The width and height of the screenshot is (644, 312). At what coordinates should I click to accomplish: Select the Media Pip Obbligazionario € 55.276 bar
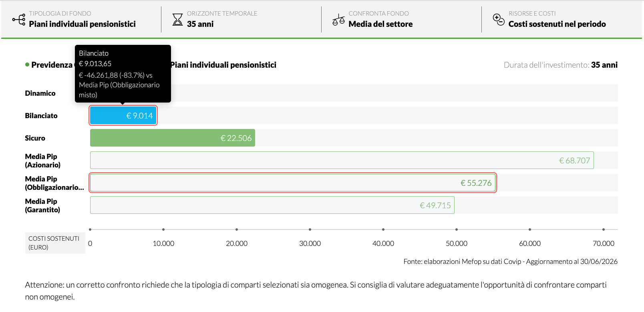pos(293,183)
